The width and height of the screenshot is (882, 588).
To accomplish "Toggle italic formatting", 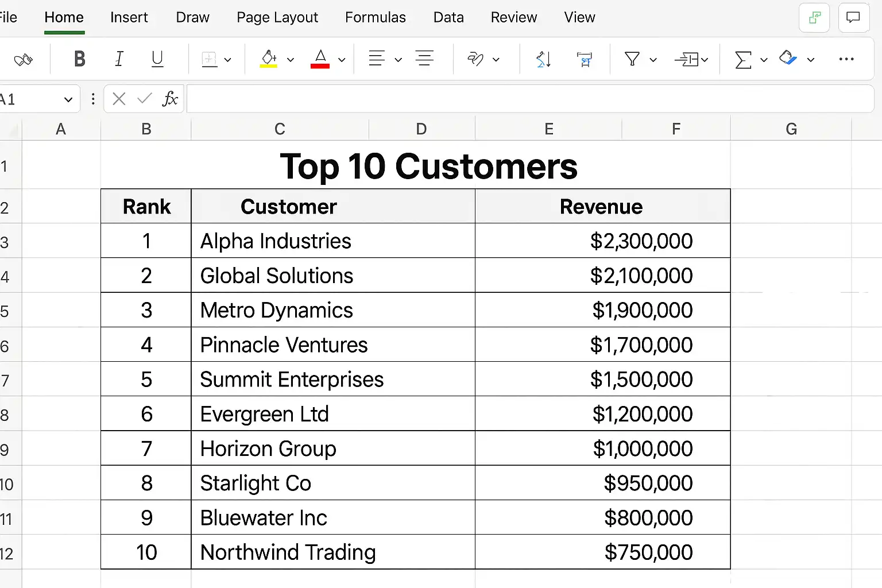I will click(119, 59).
